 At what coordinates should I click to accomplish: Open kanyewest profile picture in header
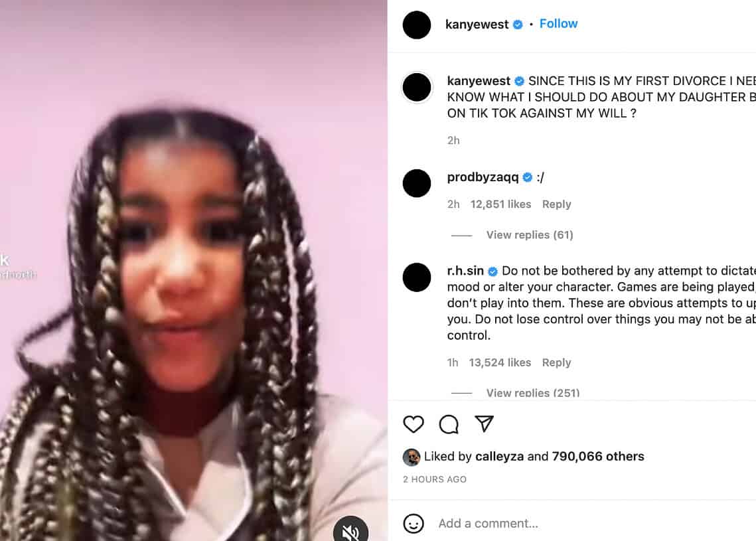pyautogui.click(x=417, y=25)
